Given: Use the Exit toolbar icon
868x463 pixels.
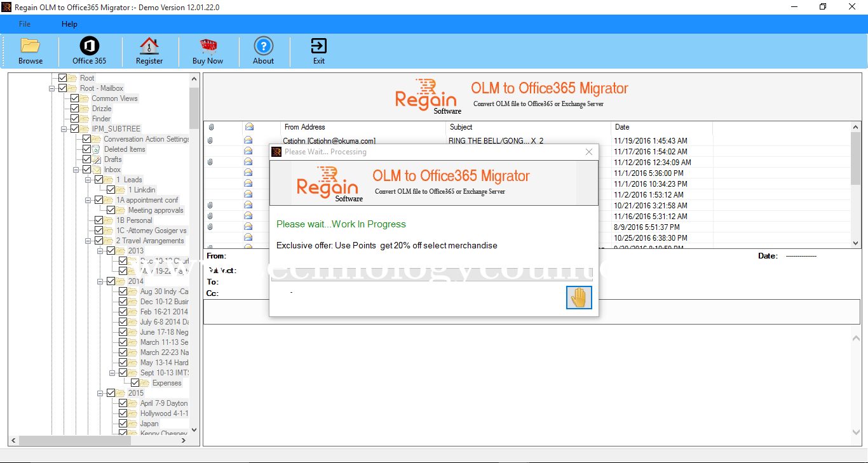Looking at the screenshot, I should (x=318, y=51).
